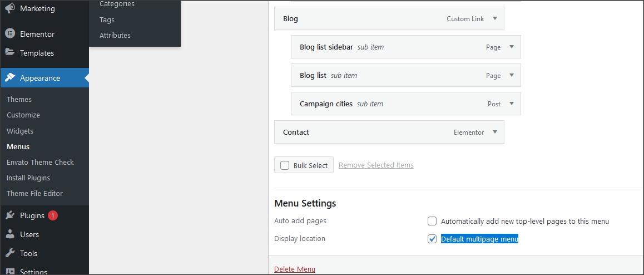The height and width of the screenshot is (275, 644).
Task: Click Remove Selected Items link
Action: click(x=376, y=165)
